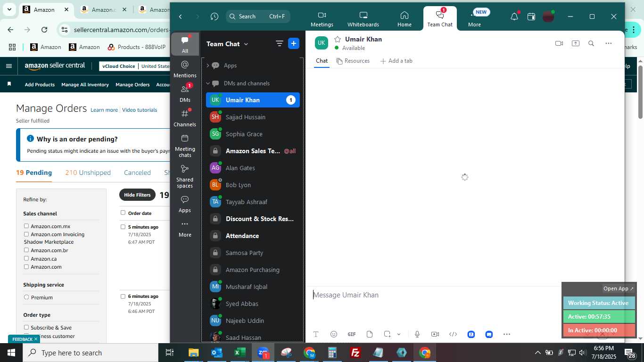Click the Hide Filters button

(137, 195)
